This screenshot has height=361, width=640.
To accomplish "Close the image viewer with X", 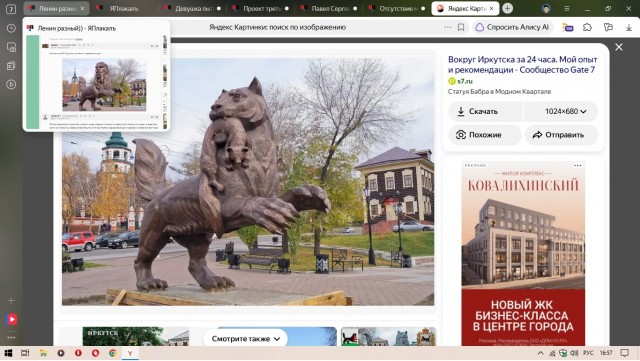I will point(619,47).
